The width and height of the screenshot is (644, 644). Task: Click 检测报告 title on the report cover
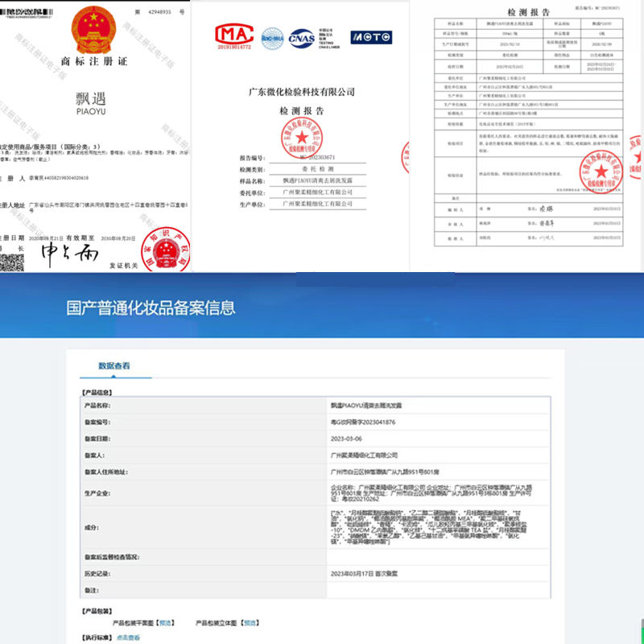(302, 111)
